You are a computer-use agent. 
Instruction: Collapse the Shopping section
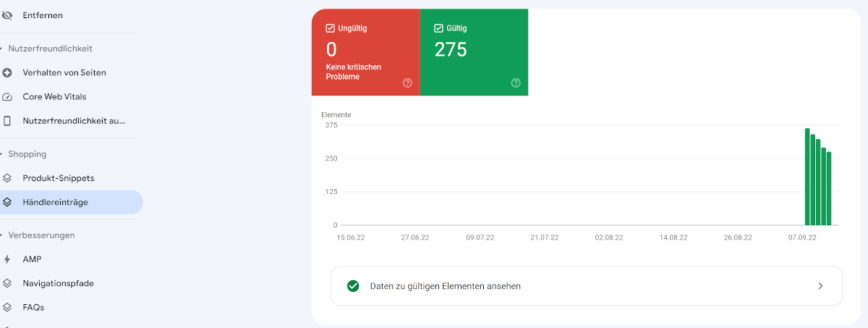(2, 154)
